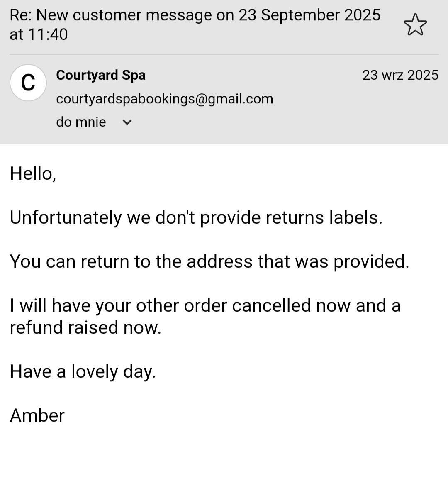Click the word "address" in the message
Screen dimensions: 448x486
pos(219,261)
